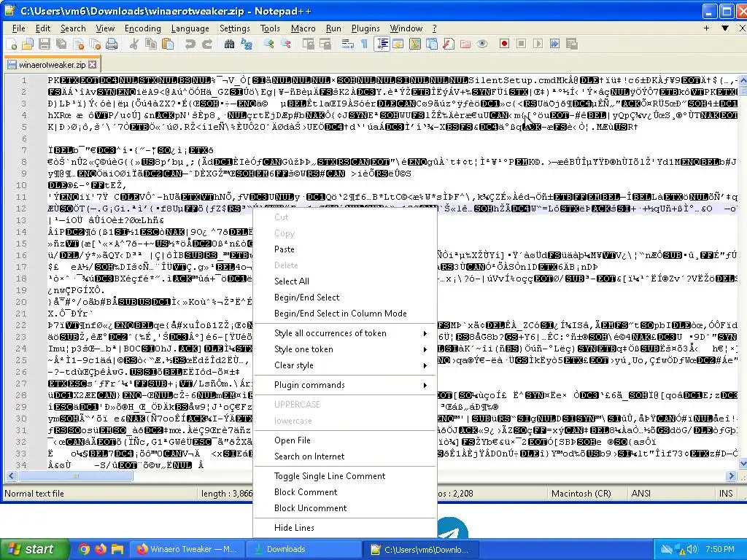Toggle Show All Characters pilcrow icon
Image resolution: width=747 pixels, height=560 pixels.
[364, 44]
